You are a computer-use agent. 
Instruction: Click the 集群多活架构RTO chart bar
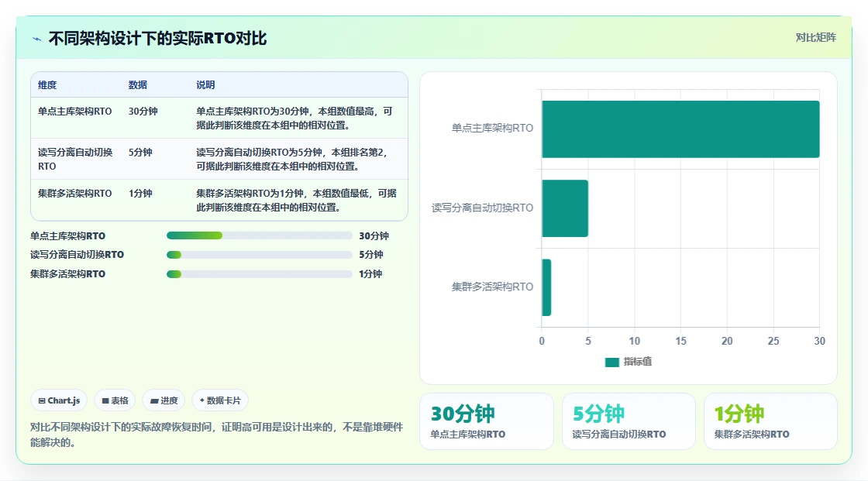pos(546,287)
